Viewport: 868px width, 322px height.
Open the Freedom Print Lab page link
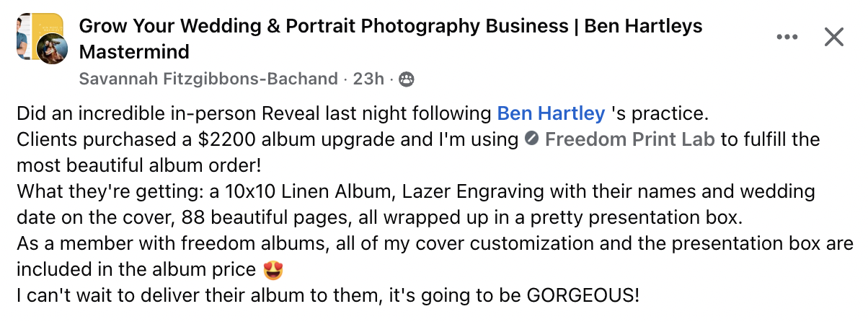pos(630,139)
